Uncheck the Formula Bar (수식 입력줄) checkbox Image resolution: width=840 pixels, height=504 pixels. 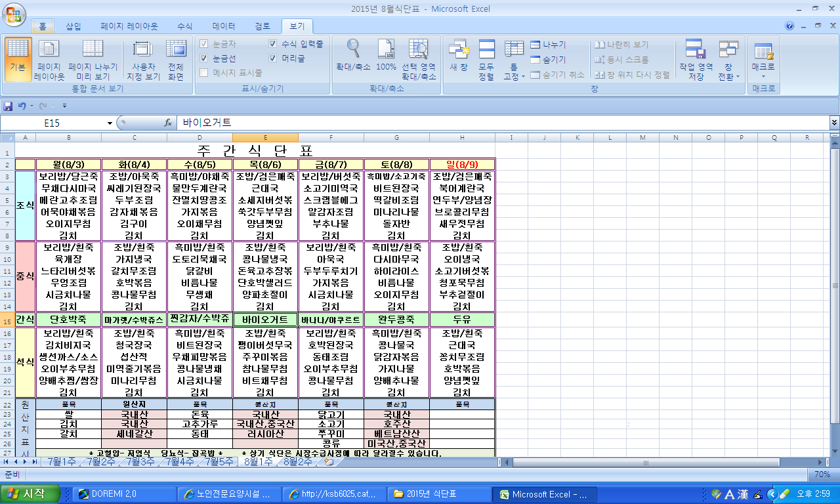[273, 44]
